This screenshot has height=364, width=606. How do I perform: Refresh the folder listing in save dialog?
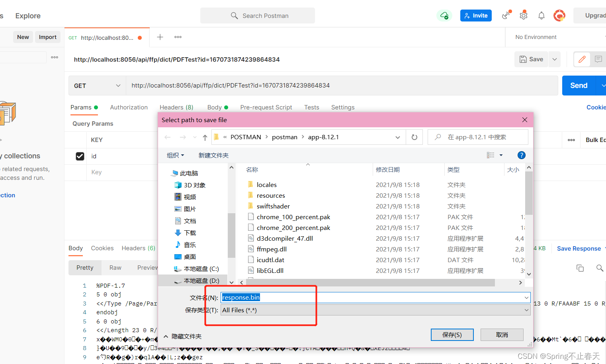click(x=414, y=137)
